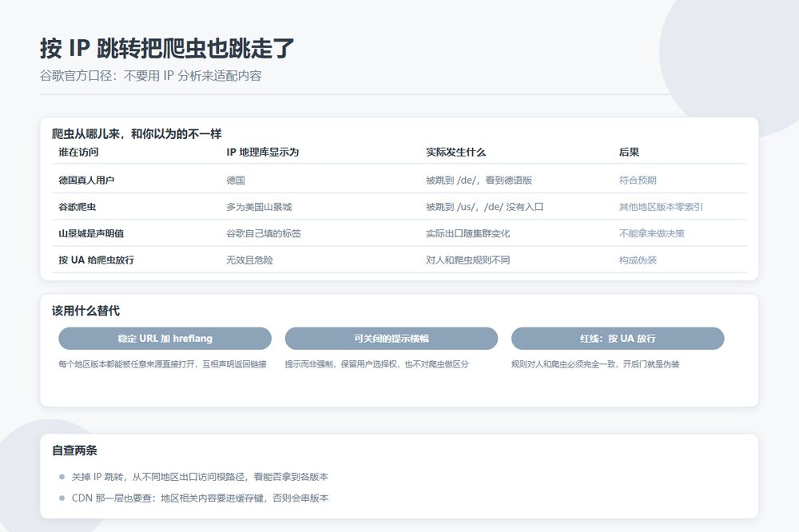Click cell 被跳到 /us/，/de/ 没有入口
This screenshot has width=799, height=532.
click(485, 207)
